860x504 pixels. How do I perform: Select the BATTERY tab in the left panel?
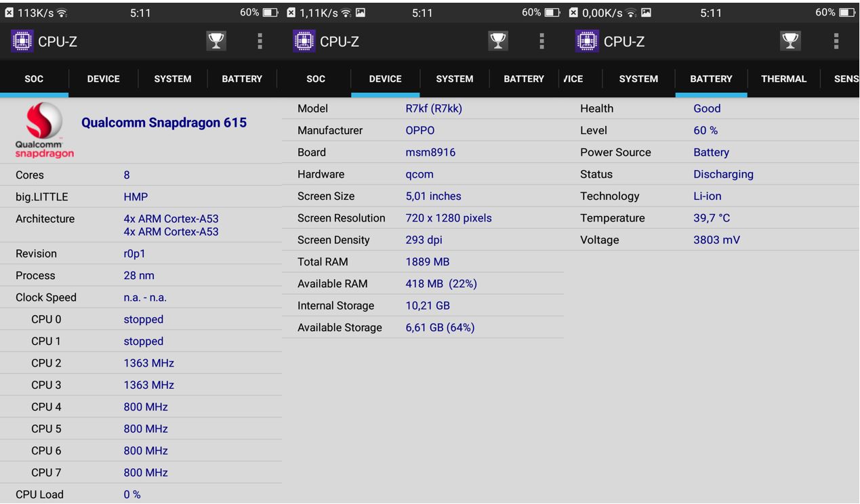[241, 79]
